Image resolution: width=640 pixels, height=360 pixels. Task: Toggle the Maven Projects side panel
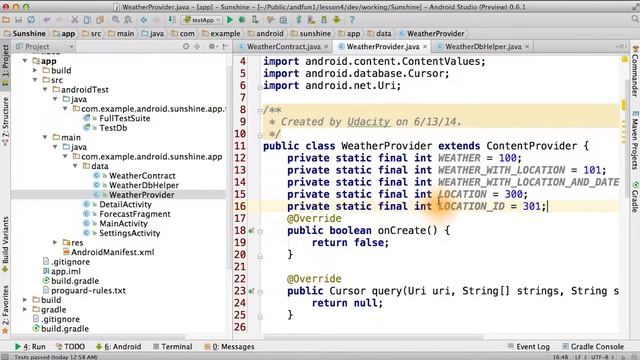635,140
